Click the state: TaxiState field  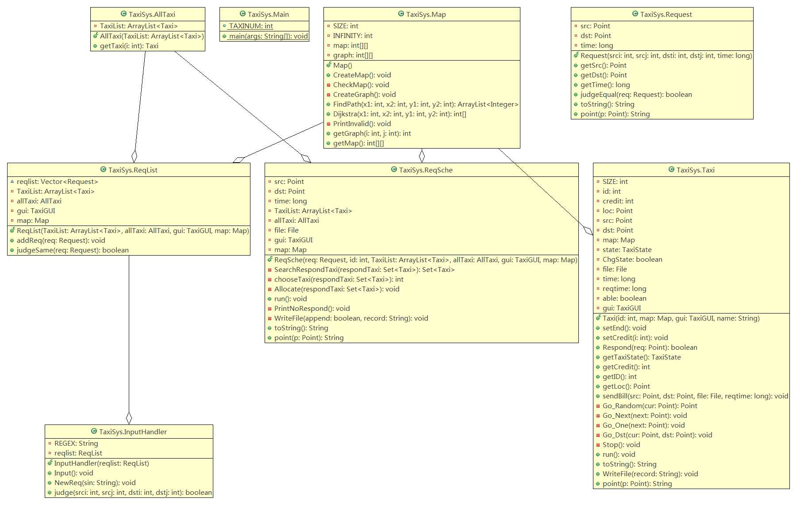coord(627,250)
